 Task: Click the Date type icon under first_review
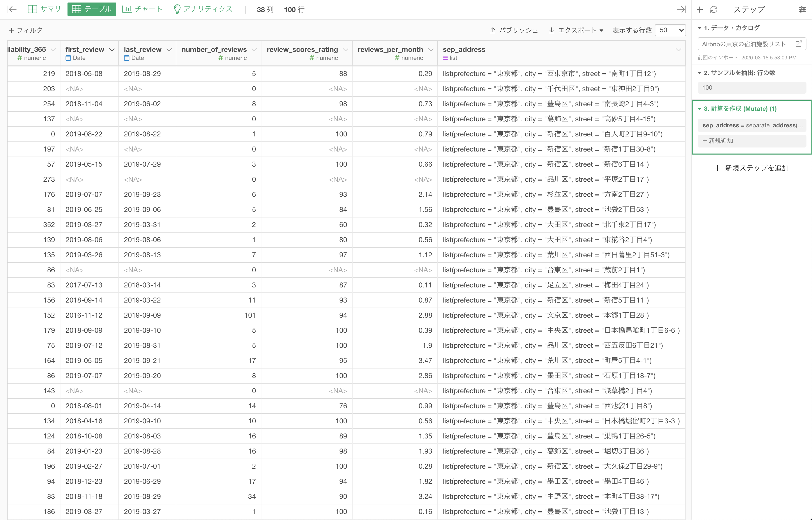click(x=68, y=58)
